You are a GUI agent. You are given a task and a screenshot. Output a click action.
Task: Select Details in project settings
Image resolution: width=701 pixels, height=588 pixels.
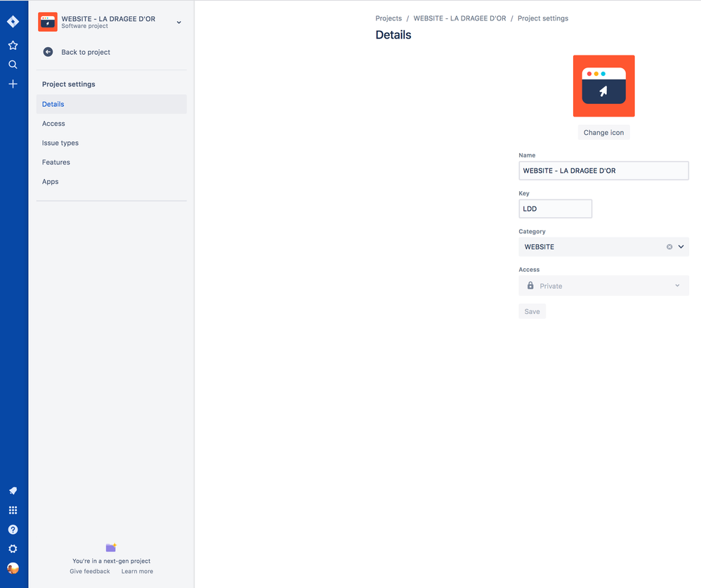click(x=111, y=104)
